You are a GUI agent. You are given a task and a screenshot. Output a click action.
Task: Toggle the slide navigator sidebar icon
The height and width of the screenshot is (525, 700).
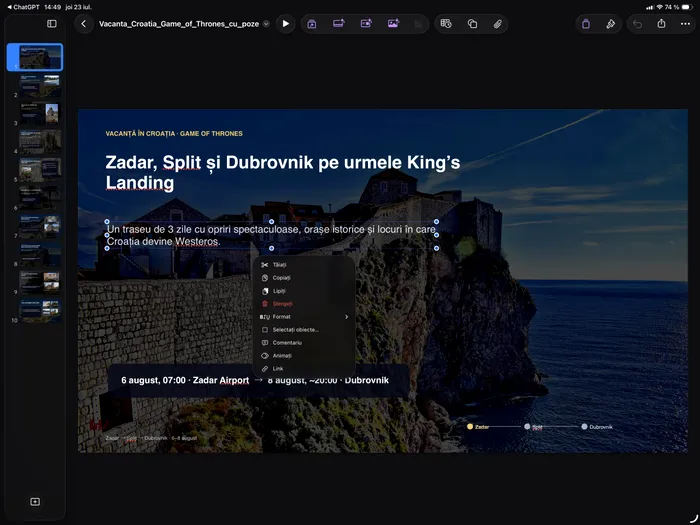[52, 24]
